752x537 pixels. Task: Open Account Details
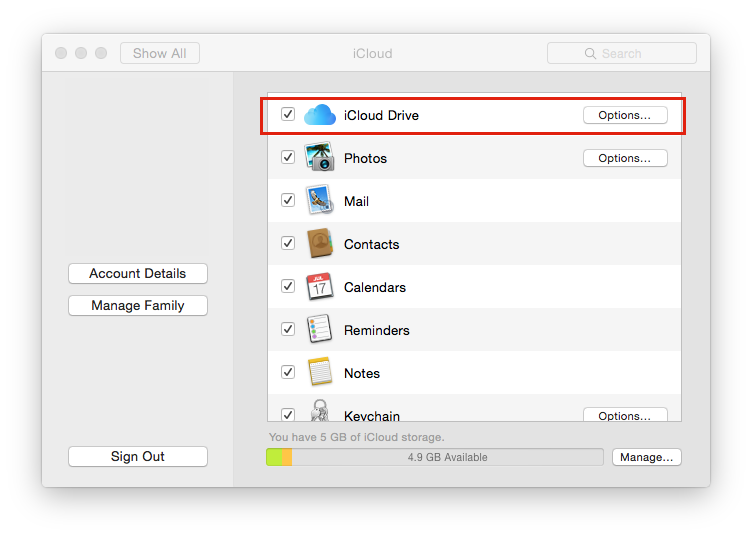(x=138, y=273)
